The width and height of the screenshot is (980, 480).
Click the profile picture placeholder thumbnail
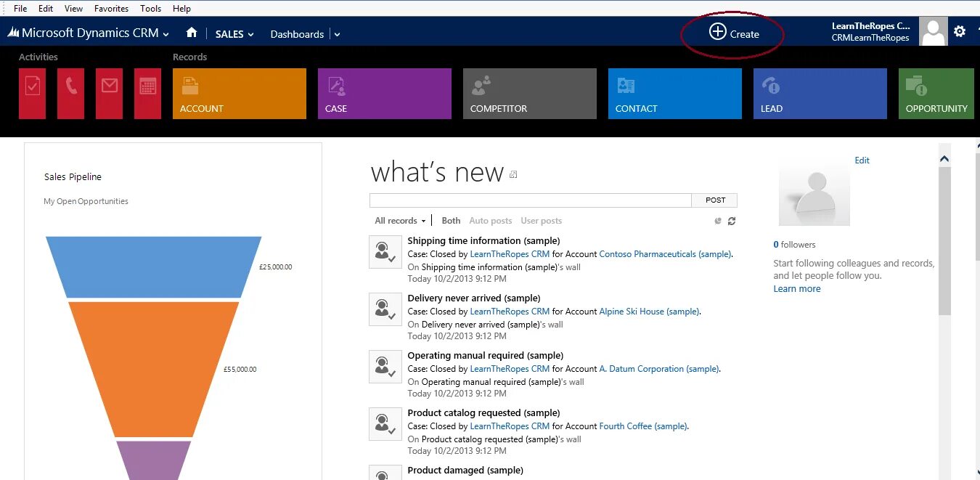pos(814,194)
